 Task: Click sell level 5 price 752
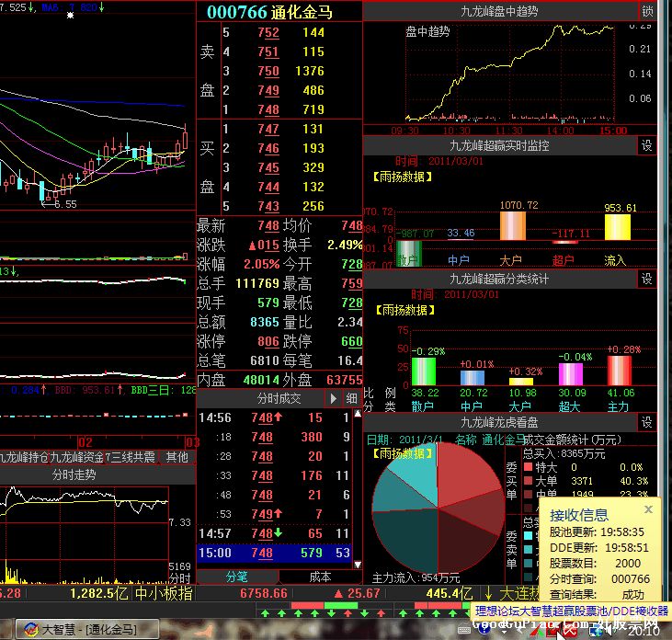pos(268,32)
